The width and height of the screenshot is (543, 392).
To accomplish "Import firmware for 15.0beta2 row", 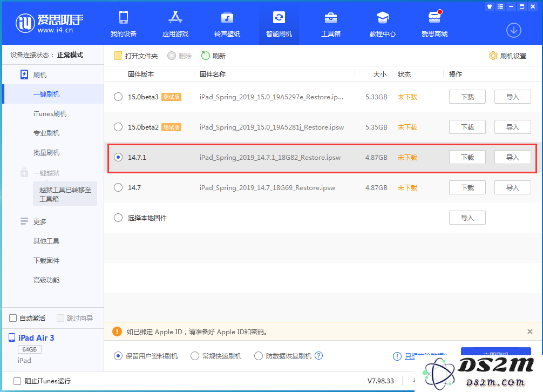I will pyautogui.click(x=513, y=127).
